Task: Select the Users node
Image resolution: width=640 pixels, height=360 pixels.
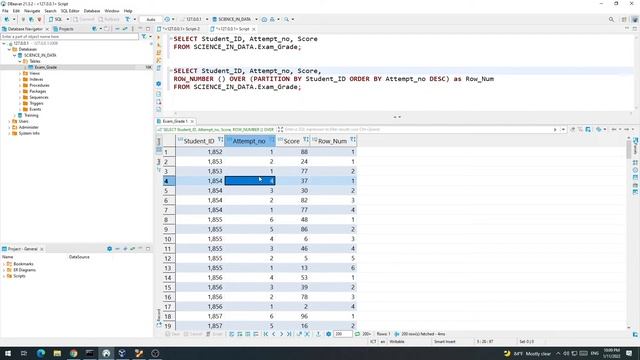Action: (x=23, y=121)
